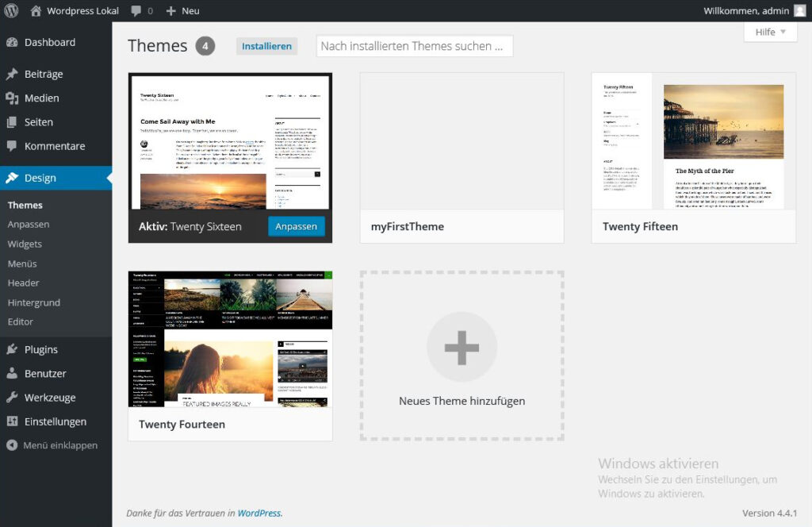Open the Medien menu
The width and height of the screenshot is (812, 527).
(56, 98)
